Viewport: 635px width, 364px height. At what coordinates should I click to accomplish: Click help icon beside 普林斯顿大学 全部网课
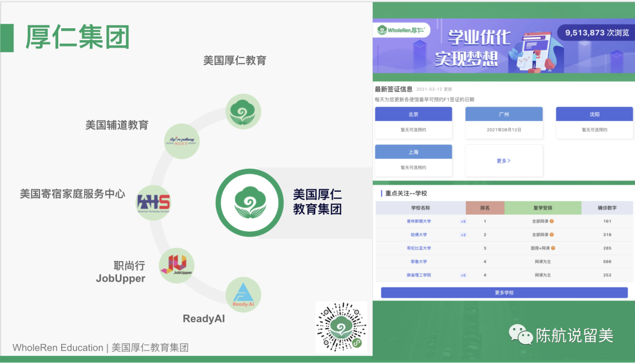[x=552, y=222]
